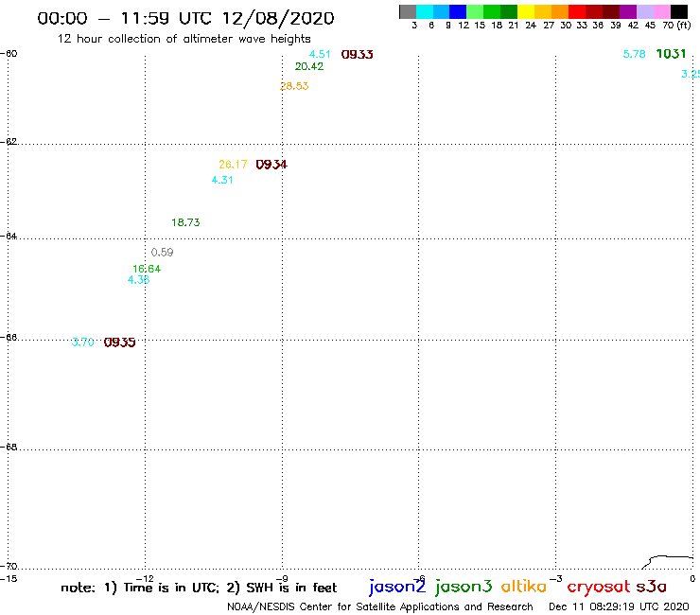Viewport: 700px width, 615px height.
Task: Click the green time label 1031
Action: click(671, 54)
